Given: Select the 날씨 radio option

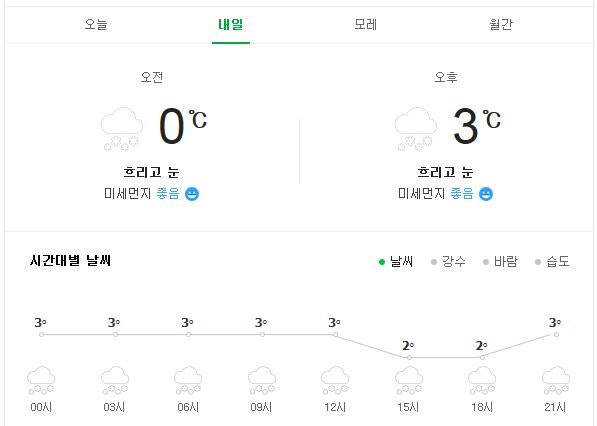Looking at the screenshot, I should [x=396, y=262].
